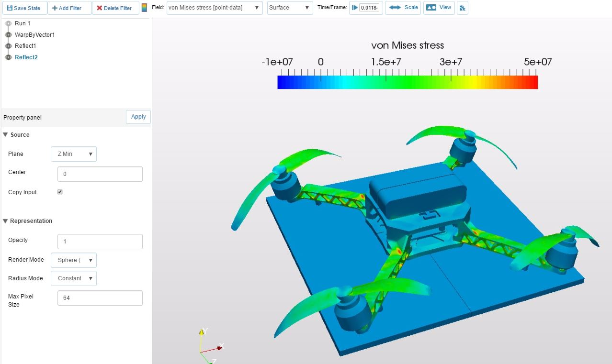Image resolution: width=612 pixels, height=364 pixels.
Task: Click the Add Filter button
Action: tap(69, 8)
